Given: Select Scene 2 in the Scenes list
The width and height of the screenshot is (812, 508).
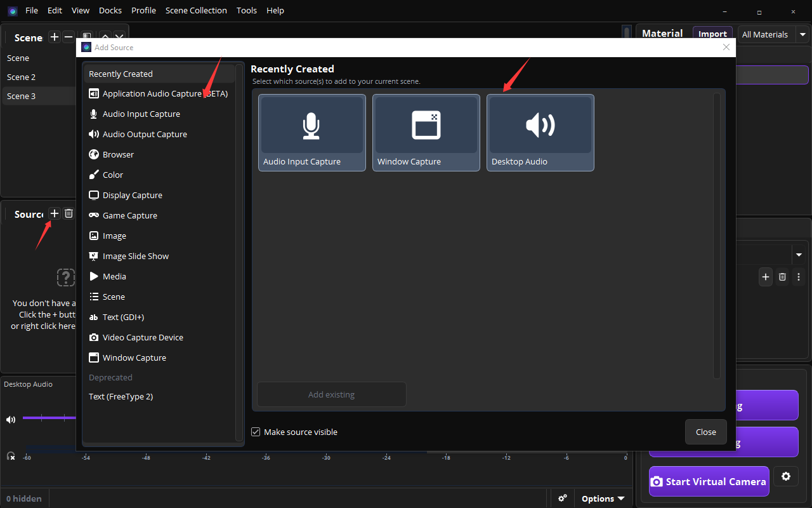Looking at the screenshot, I should point(39,77).
